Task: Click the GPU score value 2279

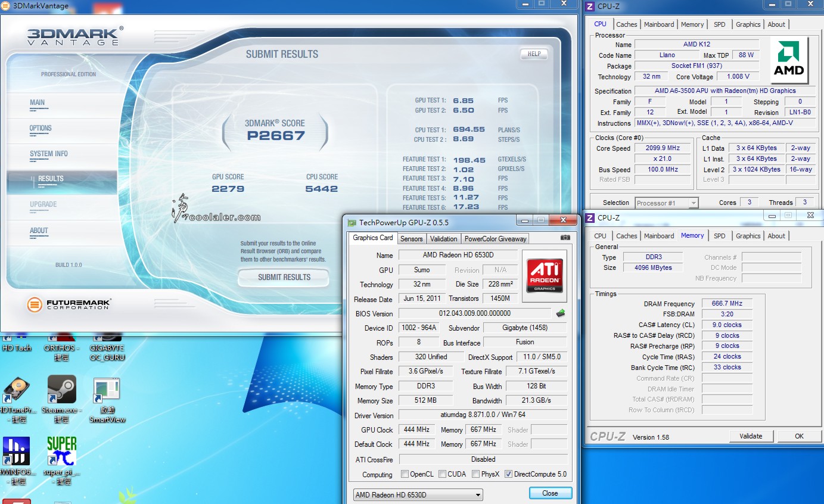Action: [x=228, y=189]
